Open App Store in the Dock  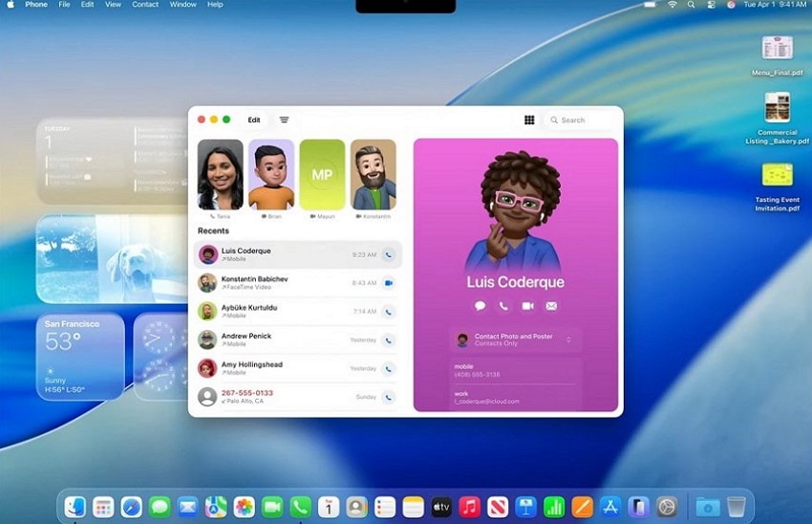click(x=610, y=507)
